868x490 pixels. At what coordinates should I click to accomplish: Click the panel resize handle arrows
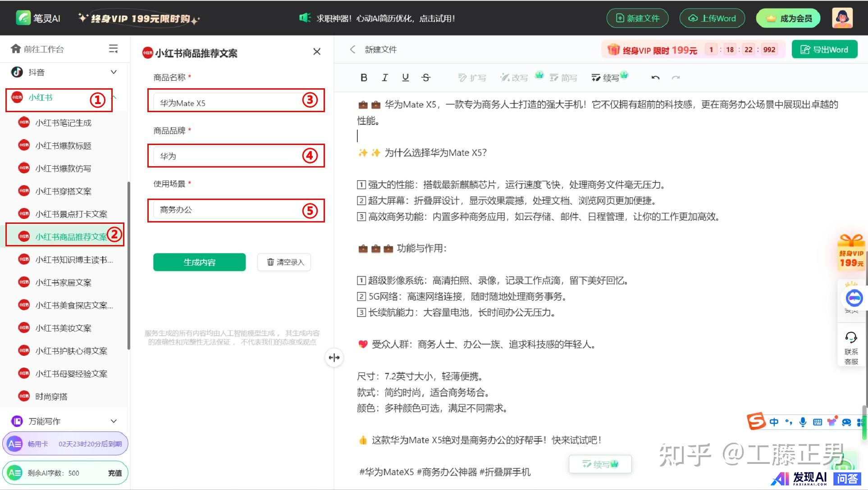[334, 358]
